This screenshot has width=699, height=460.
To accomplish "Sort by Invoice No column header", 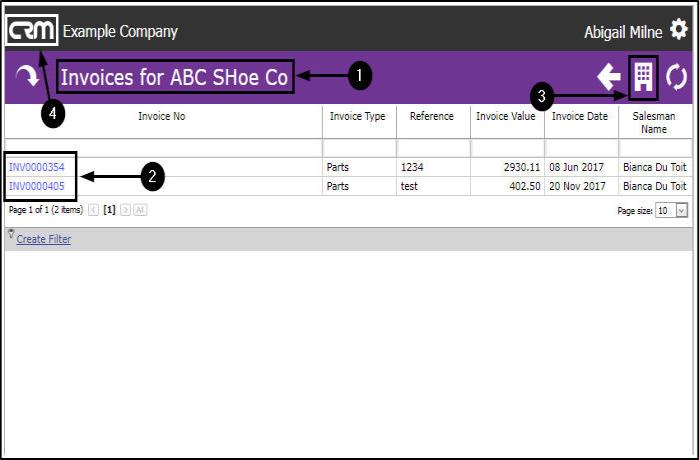I will (161, 117).
